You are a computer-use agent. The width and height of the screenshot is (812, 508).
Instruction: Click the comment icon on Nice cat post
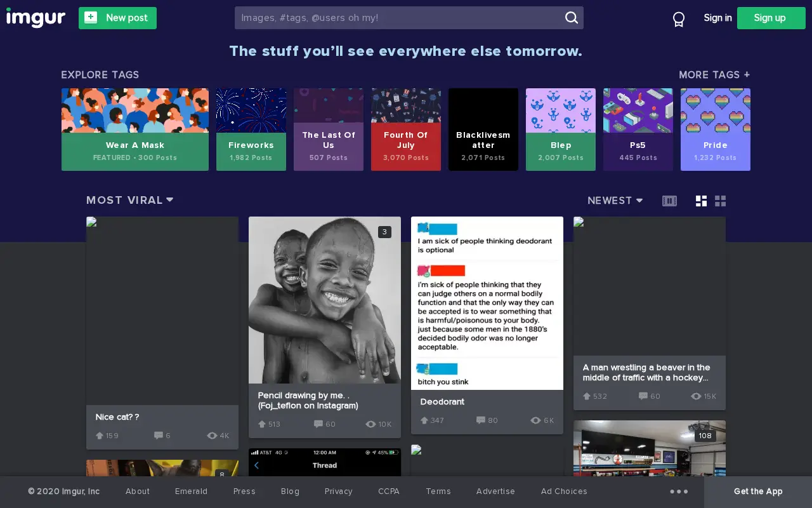159,436
